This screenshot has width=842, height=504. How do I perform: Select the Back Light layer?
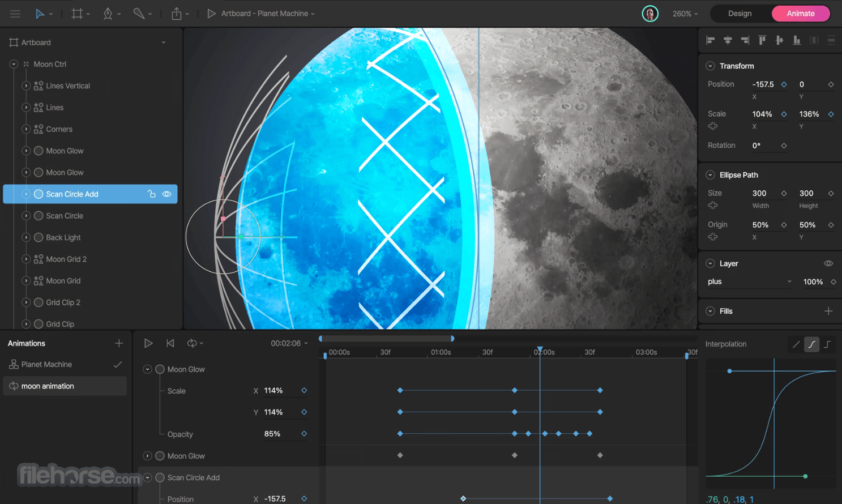[63, 238]
